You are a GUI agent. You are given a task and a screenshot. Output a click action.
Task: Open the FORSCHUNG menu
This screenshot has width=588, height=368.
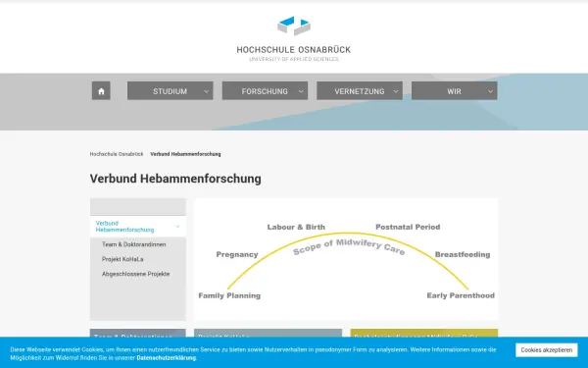point(265,91)
